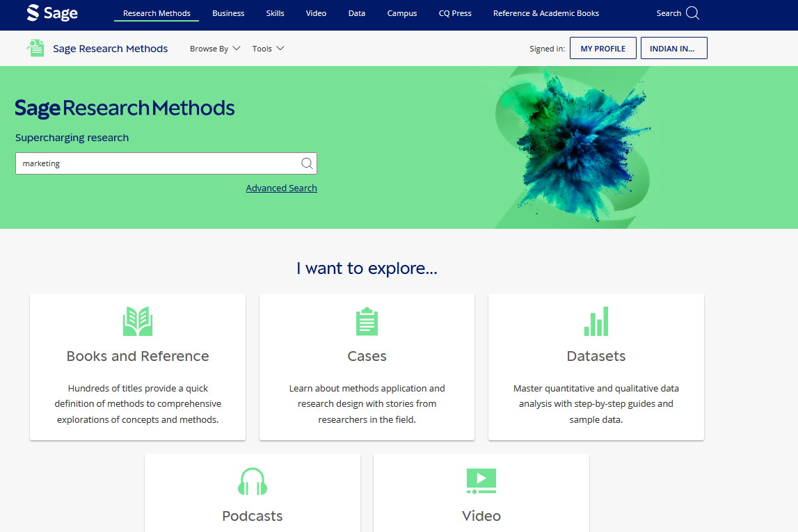
Task: Click the Podcasts headphones icon
Action: point(253,481)
